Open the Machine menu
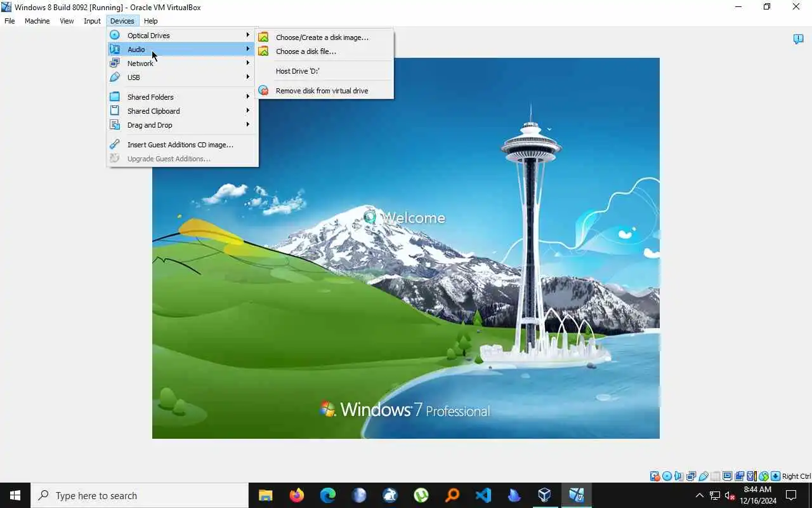Screen dimensions: 812x508 pos(37,21)
